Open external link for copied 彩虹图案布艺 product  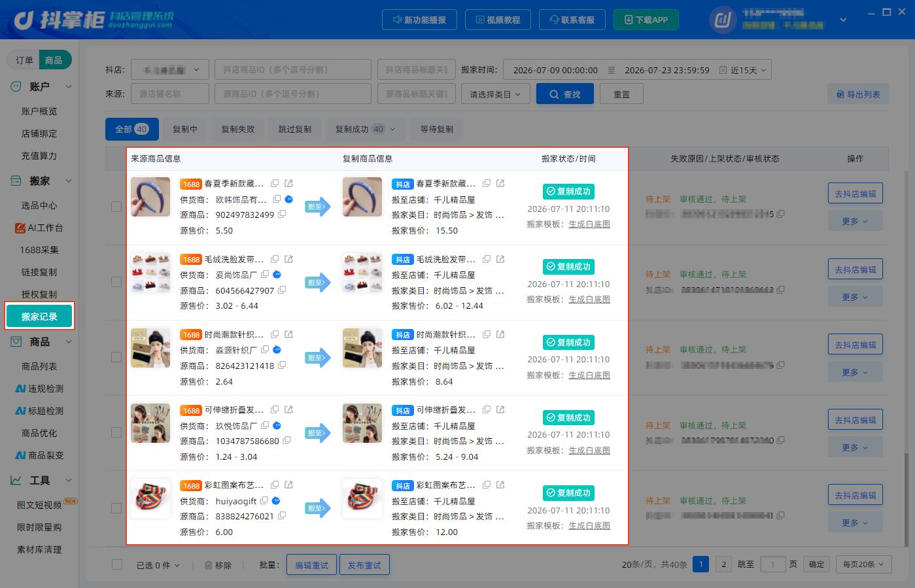[x=500, y=485]
